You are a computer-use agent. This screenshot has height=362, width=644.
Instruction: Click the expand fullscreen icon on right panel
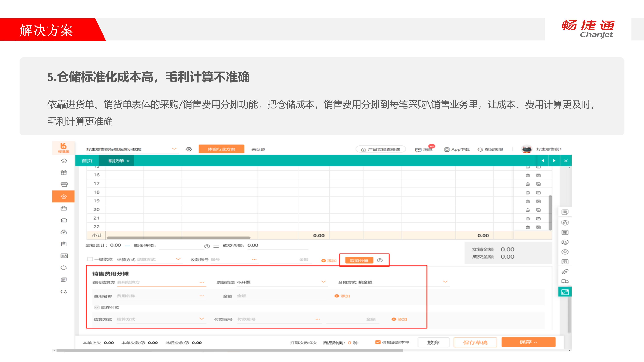pos(565,292)
